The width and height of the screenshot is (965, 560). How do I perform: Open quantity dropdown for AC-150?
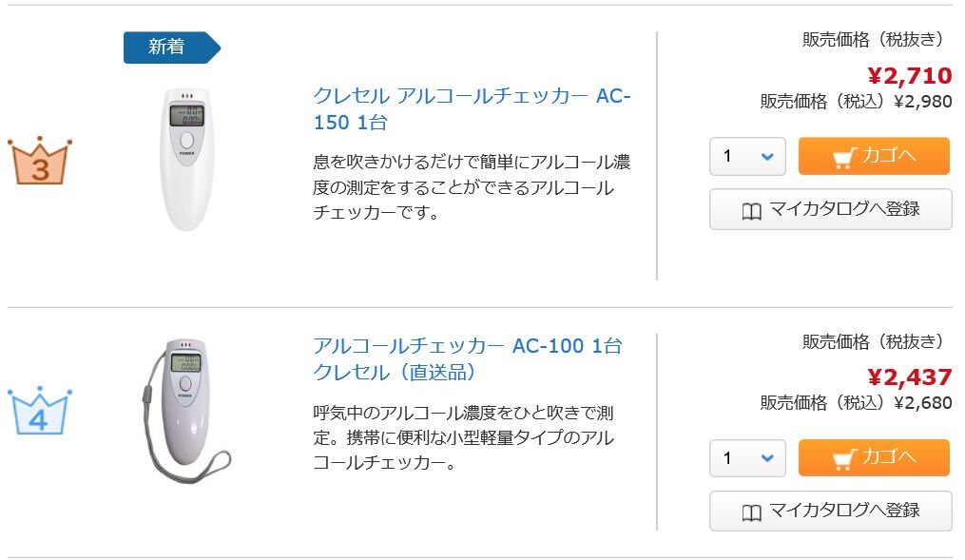(747, 157)
